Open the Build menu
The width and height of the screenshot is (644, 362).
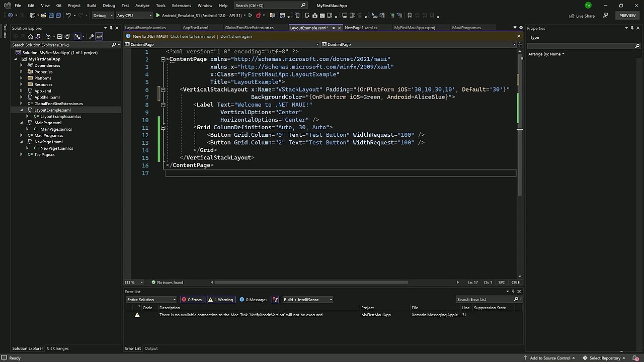pyautogui.click(x=92, y=5)
